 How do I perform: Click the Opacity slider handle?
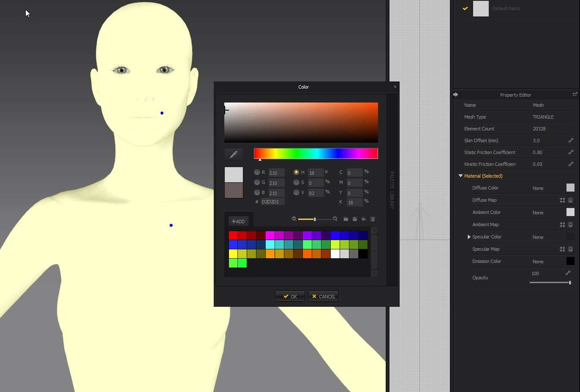click(570, 283)
